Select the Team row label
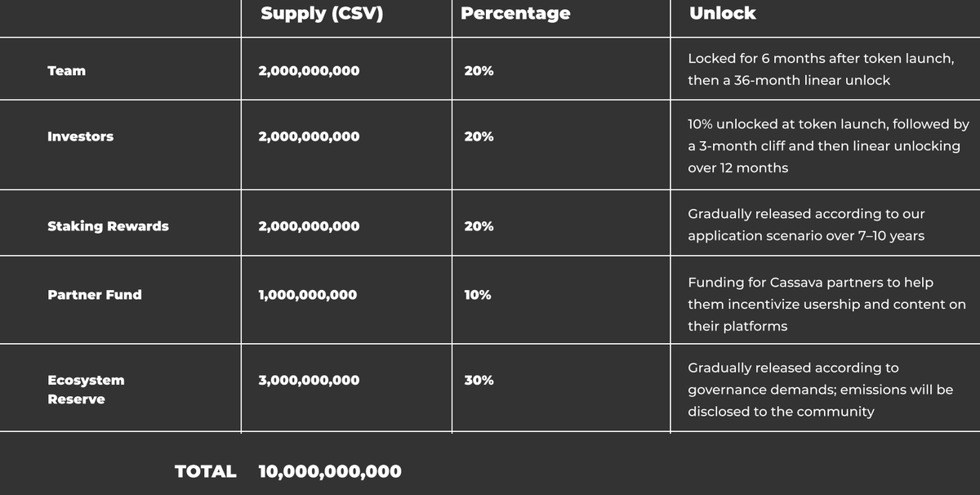Image resolution: width=980 pixels, height=495 pixels. (66, 71)
